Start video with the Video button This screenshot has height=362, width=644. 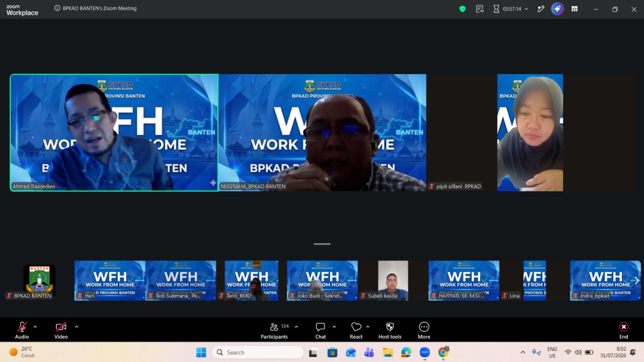click(x=61, y=330)
